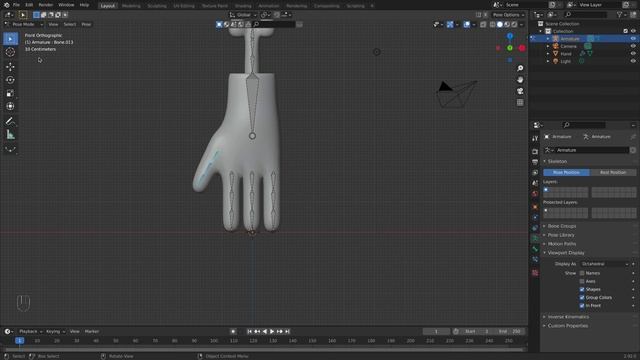Open the Window menu
The width and height of the screenshot is (640, 360).
pos(66,5)
